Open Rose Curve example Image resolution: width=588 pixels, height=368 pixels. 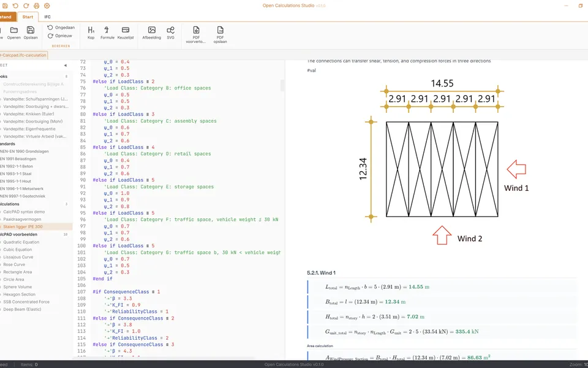(14, 264)
